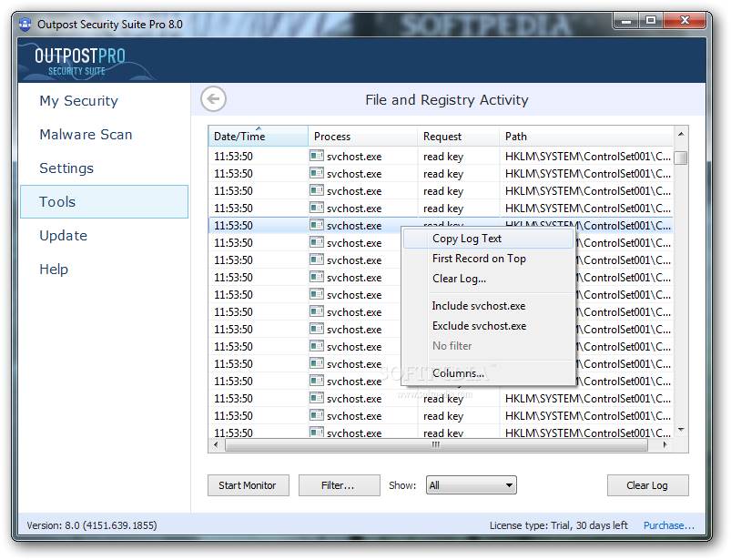The width and height of the screenshot is (731, 560).
Task: Click svchost.exe icon in second log row
Action: coord(317,173)
